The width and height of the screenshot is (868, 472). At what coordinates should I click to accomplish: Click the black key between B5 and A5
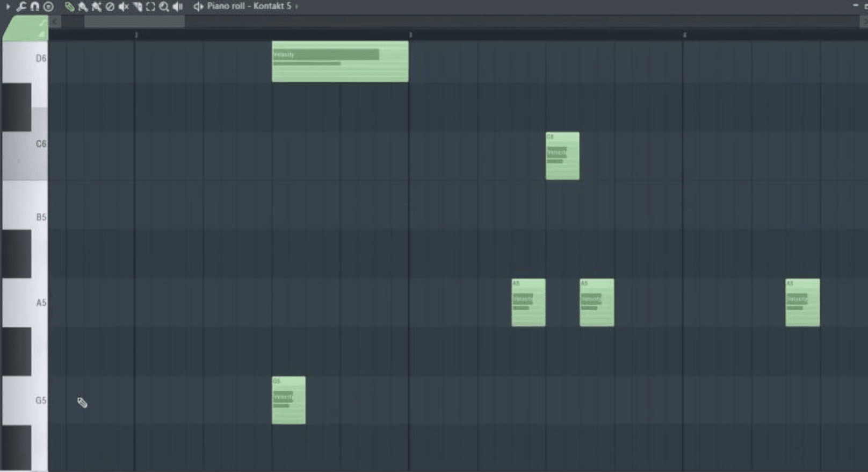(17, 254)
